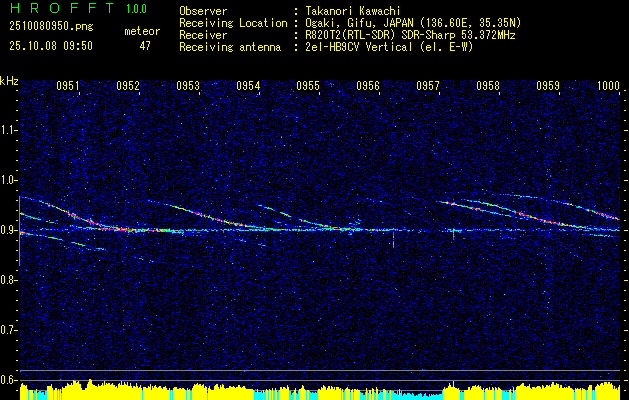Click the Observer field label
The height and width of the screenshot is (400, 629).
pyautogui.click(x=203, y=11)
